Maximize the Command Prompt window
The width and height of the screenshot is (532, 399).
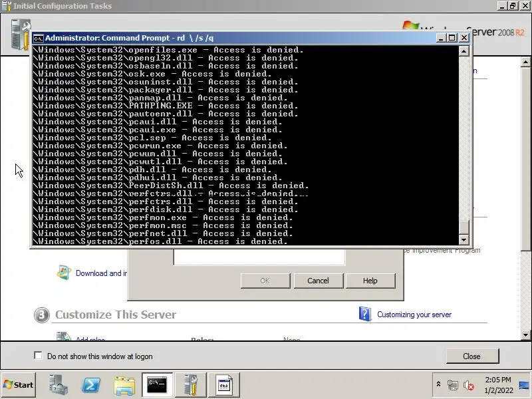[x=452, y=38]
